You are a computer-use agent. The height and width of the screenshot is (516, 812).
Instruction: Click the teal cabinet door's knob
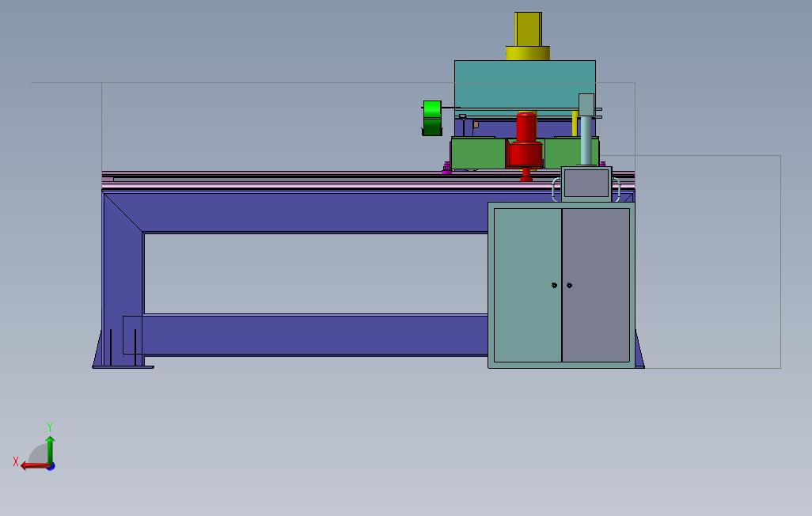[554, 285]
